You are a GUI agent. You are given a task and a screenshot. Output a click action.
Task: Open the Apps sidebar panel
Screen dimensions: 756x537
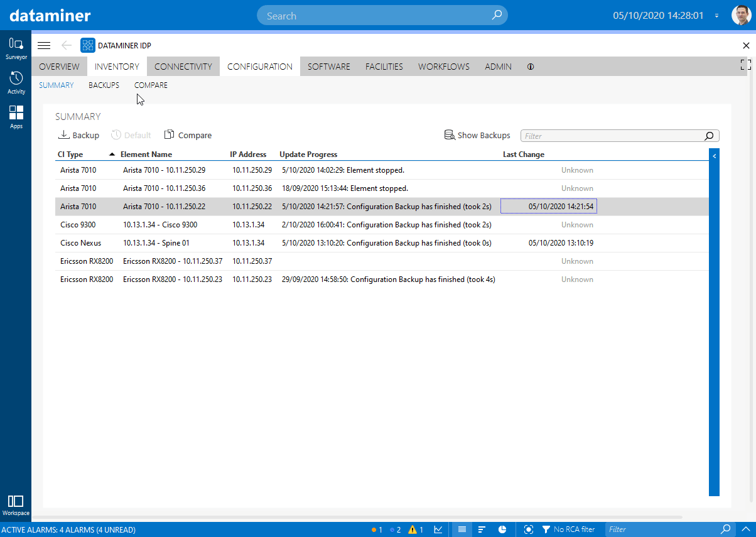(16, 117)
